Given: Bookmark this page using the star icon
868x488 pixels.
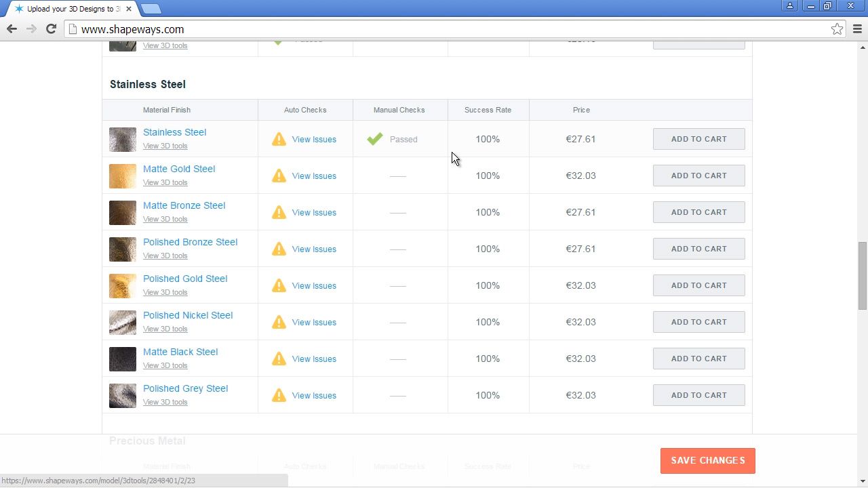Looking at the screenshot, I should pos(837,29).
